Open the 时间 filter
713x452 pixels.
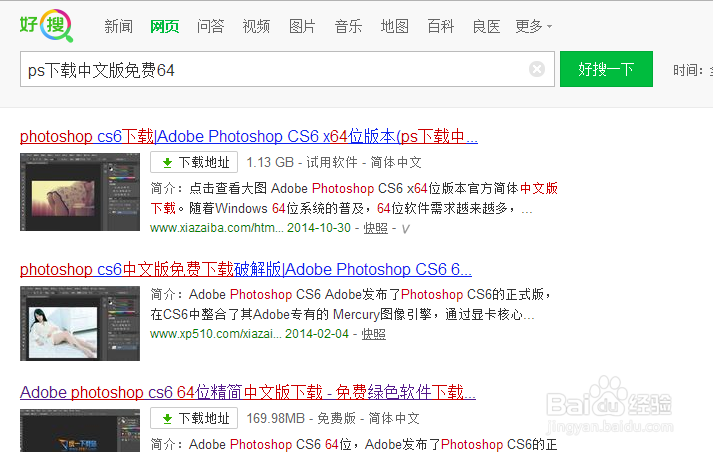[692, 70]
